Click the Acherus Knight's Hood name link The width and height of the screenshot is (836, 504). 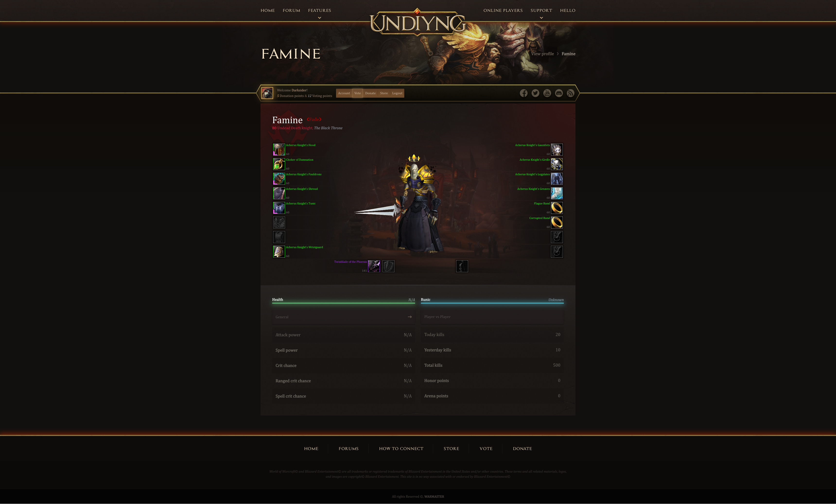(301, 145)
